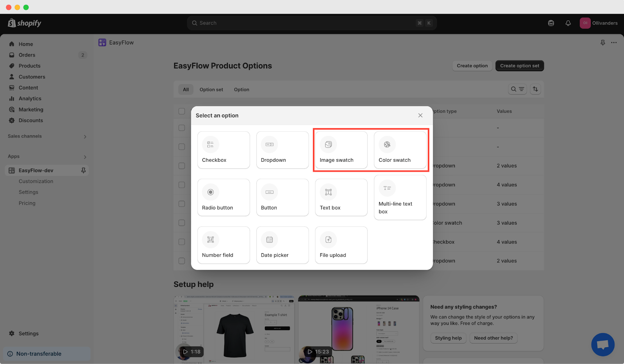Open Ollivanders account menu
This screenshot has height=364, width=624.
pyautogui.click(x=599, y=23)
